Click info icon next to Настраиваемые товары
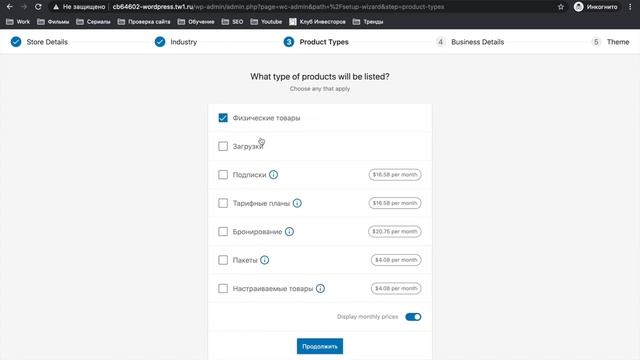Screen dimensions: 640x360 click(320, 289)
